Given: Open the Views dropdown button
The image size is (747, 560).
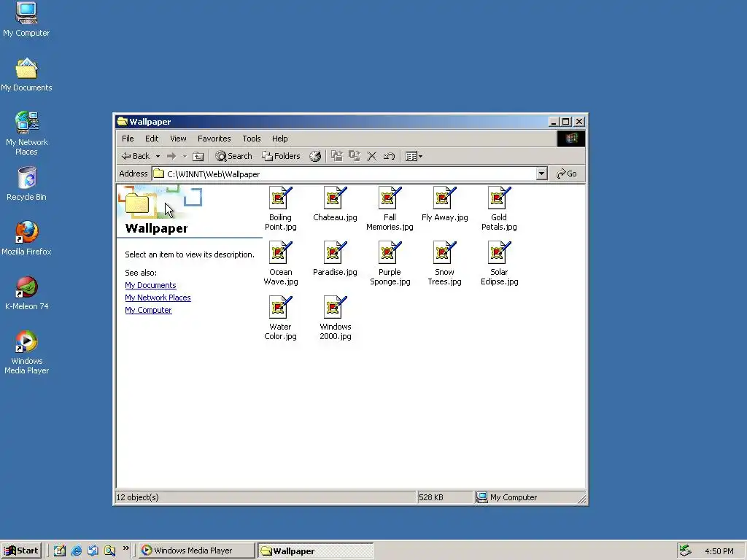Looking at the screenshot, I should click(x=414, y=156).
